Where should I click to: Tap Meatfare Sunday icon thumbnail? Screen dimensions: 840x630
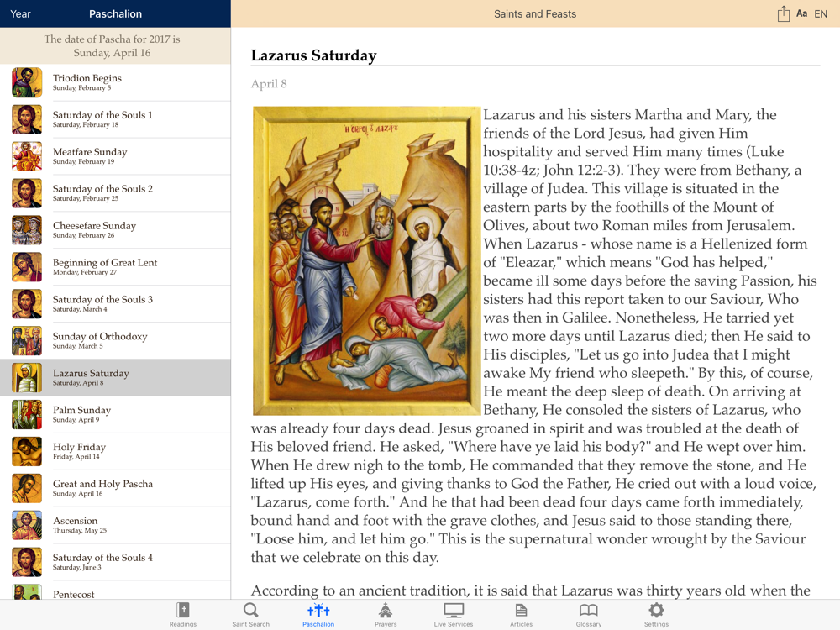[27, 156]
